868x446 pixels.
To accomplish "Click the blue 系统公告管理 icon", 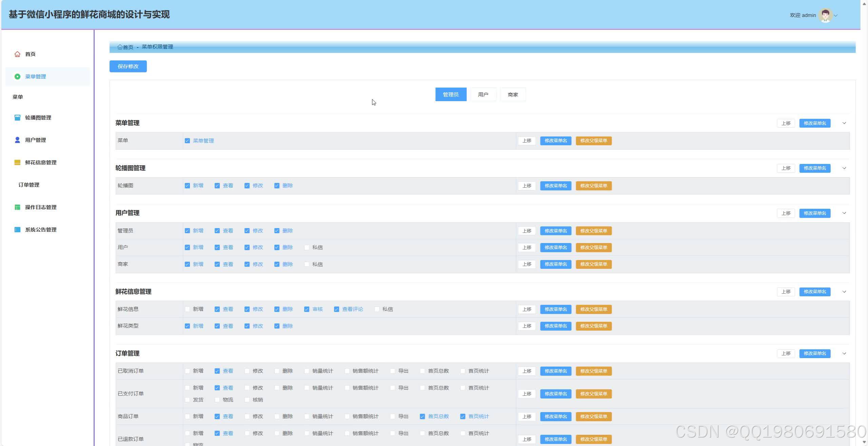I will pos(17,229).
